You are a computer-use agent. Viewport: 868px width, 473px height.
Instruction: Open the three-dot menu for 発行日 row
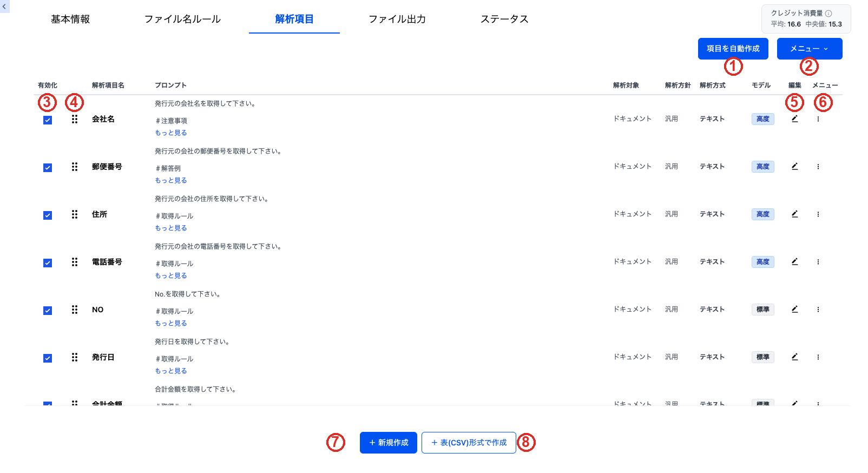[x=818, y=357]
